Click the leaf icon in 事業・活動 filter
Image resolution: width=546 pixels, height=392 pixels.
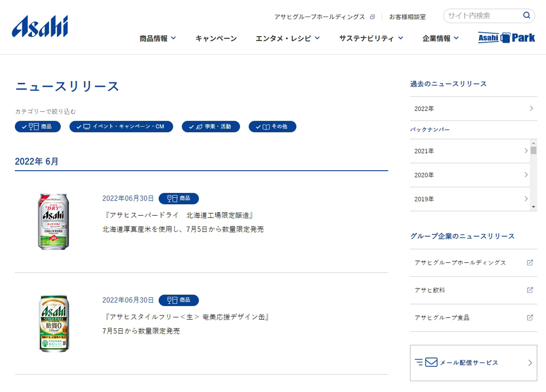pyautogui.click(x=199, y=127)
